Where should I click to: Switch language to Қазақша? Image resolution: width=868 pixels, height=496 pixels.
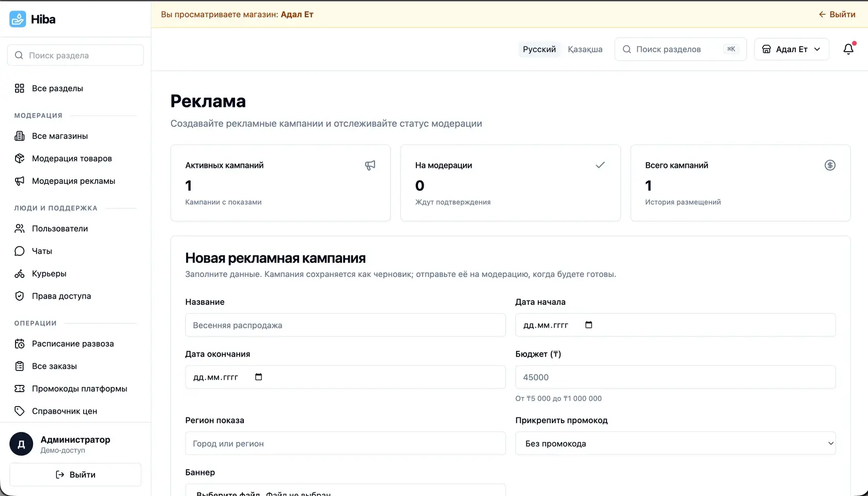[x=585, y=49]
